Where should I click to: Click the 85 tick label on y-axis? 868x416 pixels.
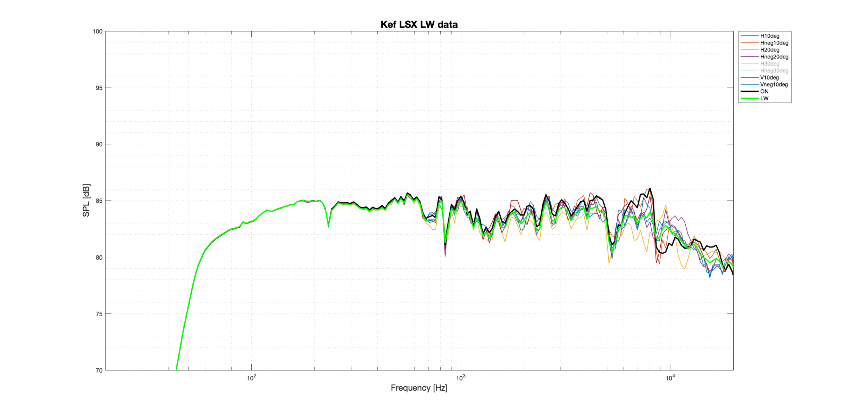point(99,201)
